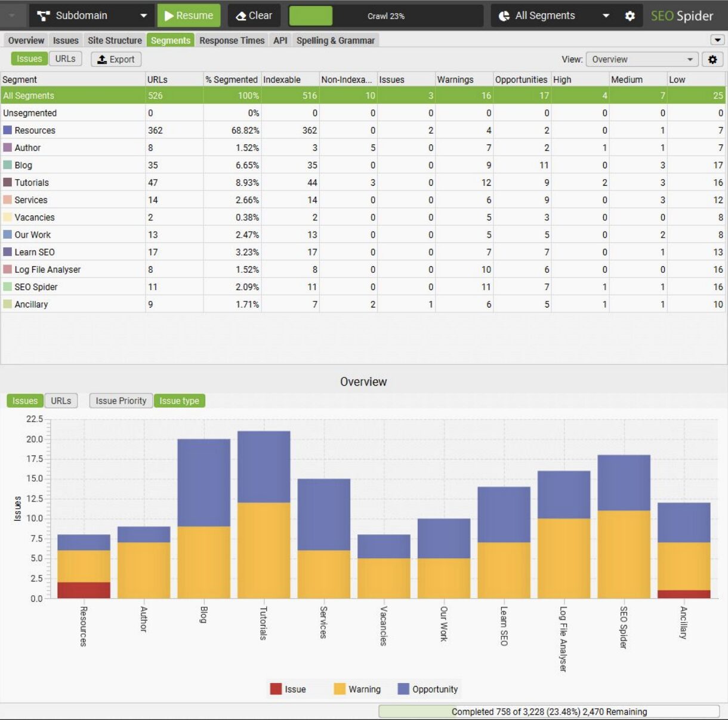Open the Issues top tab
The width and height of the screenshot is (728, 720).
coord(66,41)
